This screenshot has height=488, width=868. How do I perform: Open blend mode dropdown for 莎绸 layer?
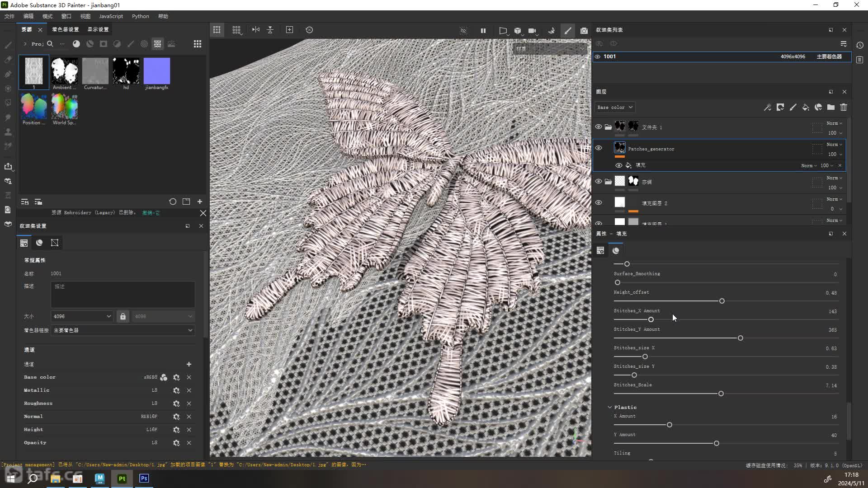[x=834, y=178]
